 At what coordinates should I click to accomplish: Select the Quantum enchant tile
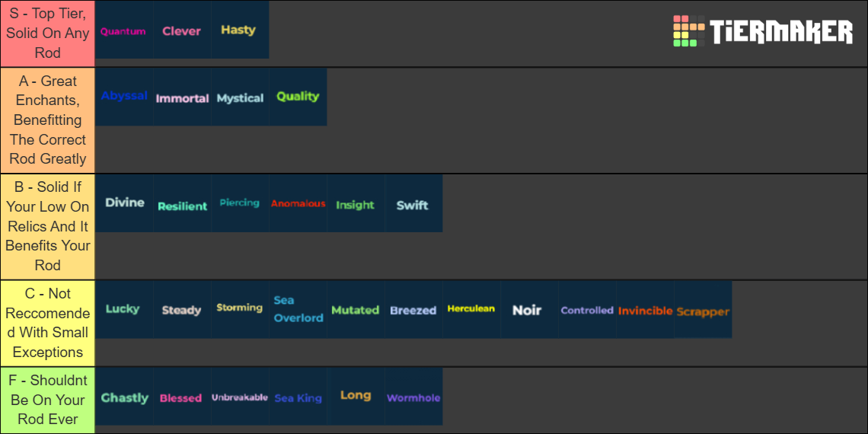[x=124, y=30]
